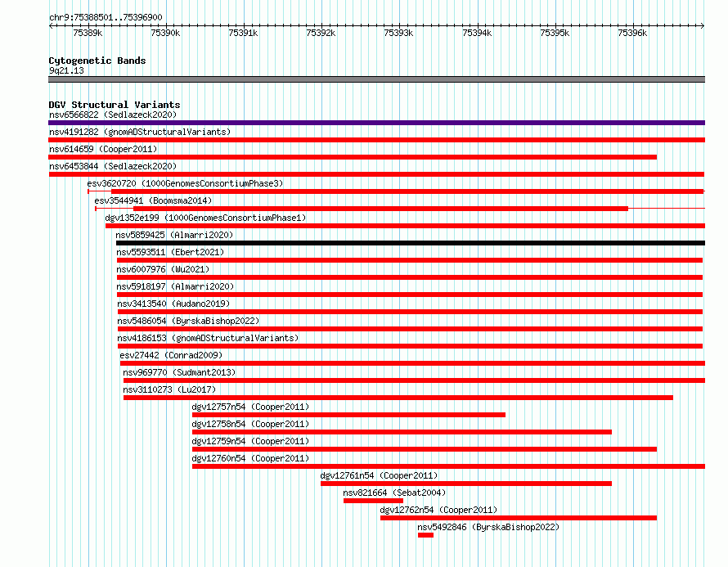The width and height of the screenshot is (728, 567).
Task: Click the 75394k ruler tick label
Action: coord(477,33)
